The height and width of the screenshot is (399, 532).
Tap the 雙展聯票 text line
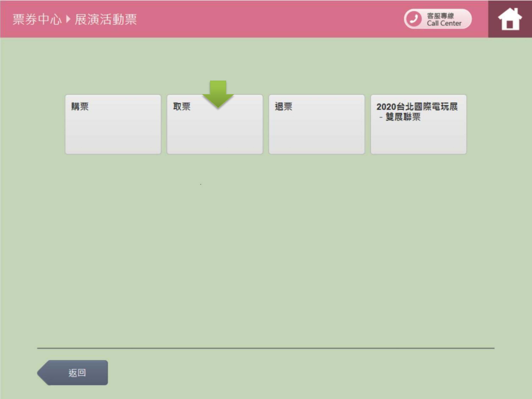point(403,117)
